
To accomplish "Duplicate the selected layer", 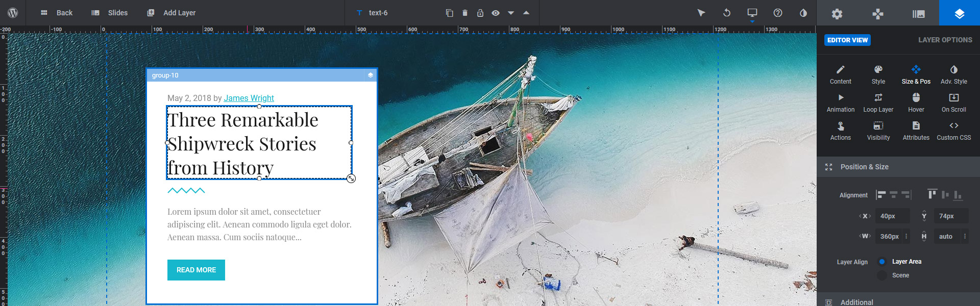I will 449,13.
